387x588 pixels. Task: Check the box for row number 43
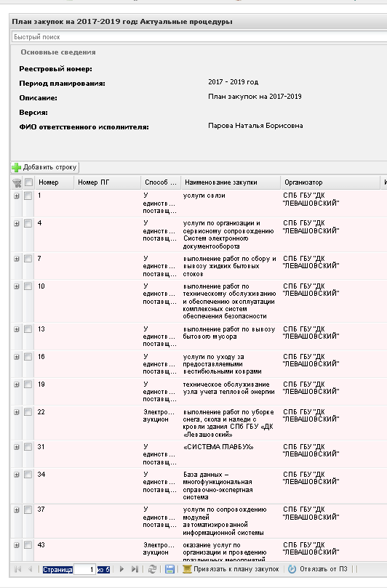(x=28, y=545)
